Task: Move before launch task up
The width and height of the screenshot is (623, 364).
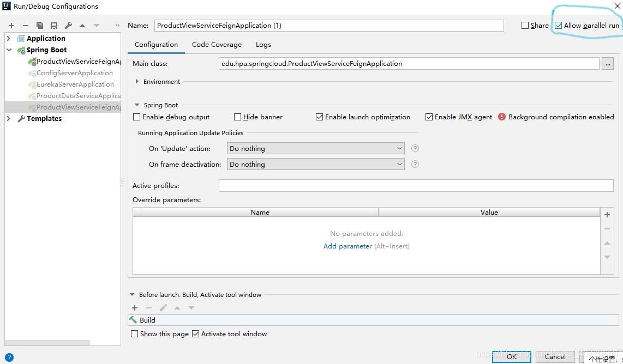Action: point(177,308)
